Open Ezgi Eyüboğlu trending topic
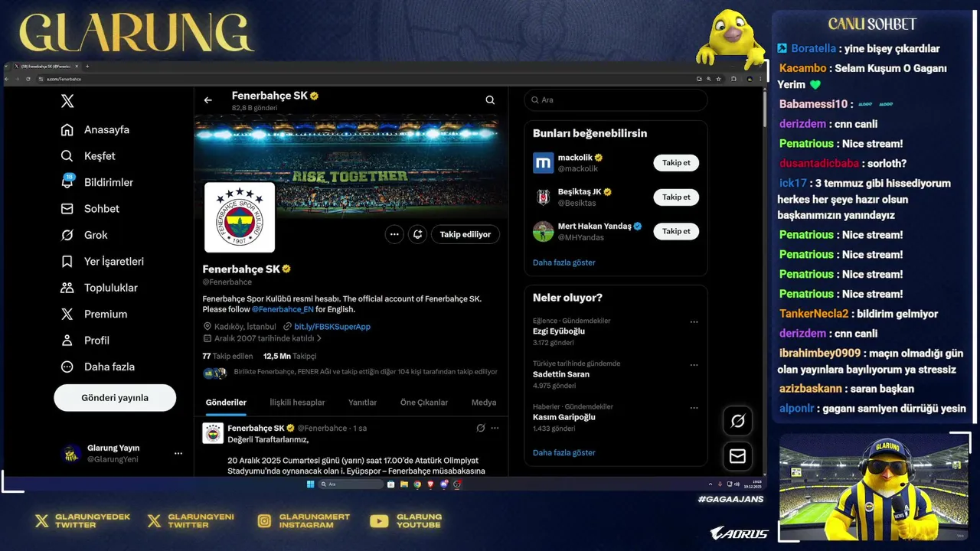980x551 pixels. tap(559, 331)
